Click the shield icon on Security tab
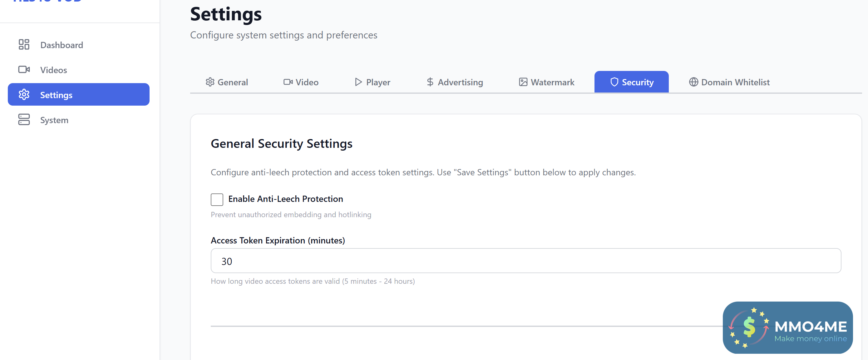 tap(614, 82)
